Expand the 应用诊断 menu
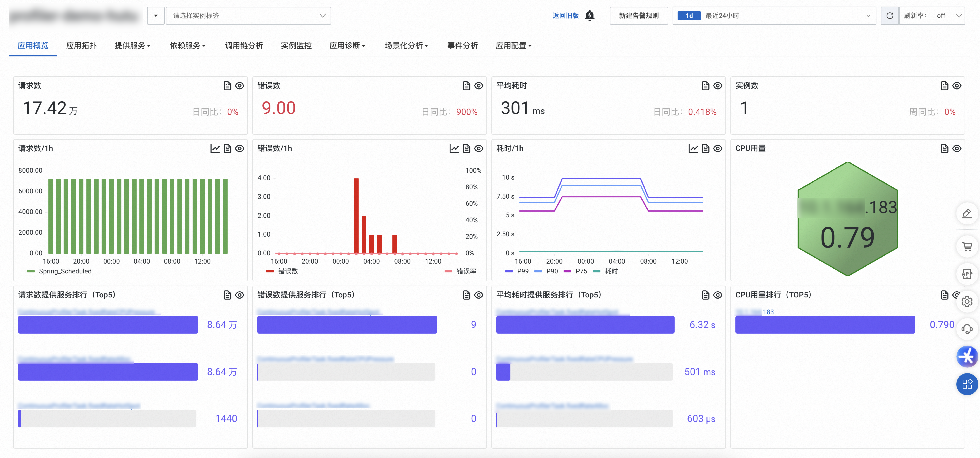Image resolution: width=980 pixels, height=458 pixels. (347, 46)
